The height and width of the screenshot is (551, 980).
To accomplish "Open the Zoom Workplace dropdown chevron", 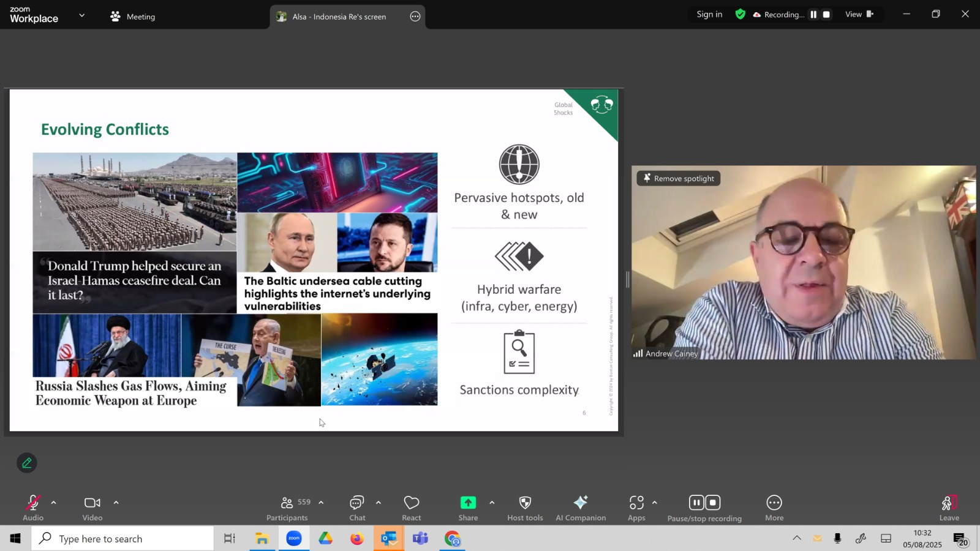I will [81, 15].
